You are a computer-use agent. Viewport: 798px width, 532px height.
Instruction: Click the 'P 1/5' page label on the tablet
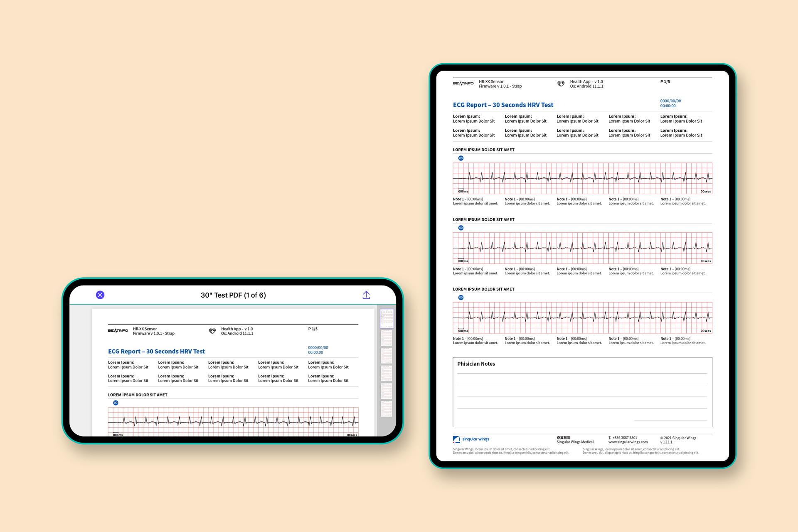665,81
